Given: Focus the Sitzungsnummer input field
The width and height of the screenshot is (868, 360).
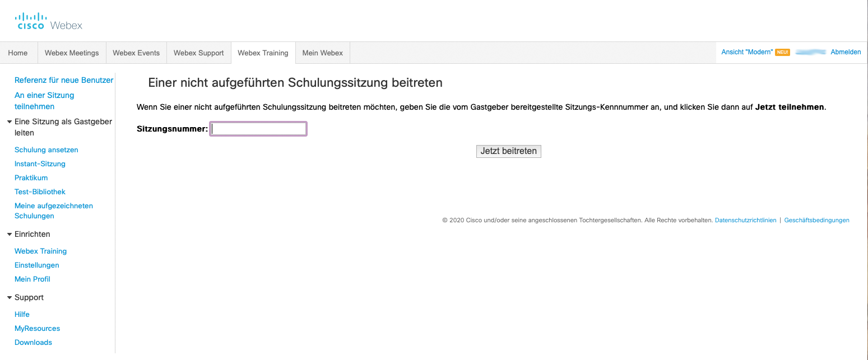Looking at the screenshot, I should pos(258,129).
